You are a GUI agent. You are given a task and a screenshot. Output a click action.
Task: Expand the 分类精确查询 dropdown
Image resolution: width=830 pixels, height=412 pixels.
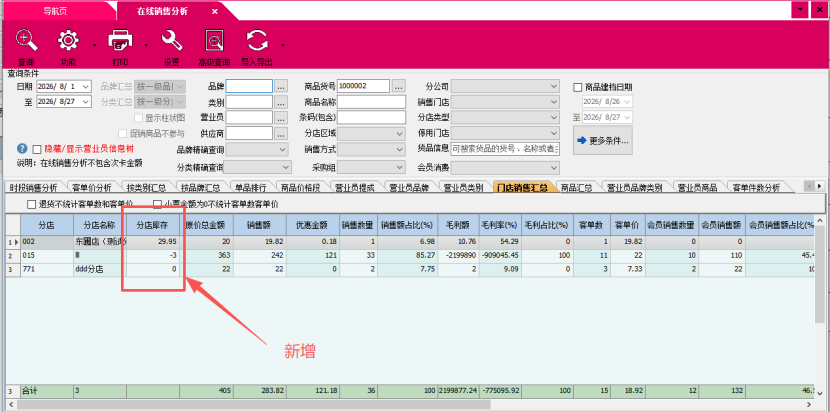click(286, 168)
